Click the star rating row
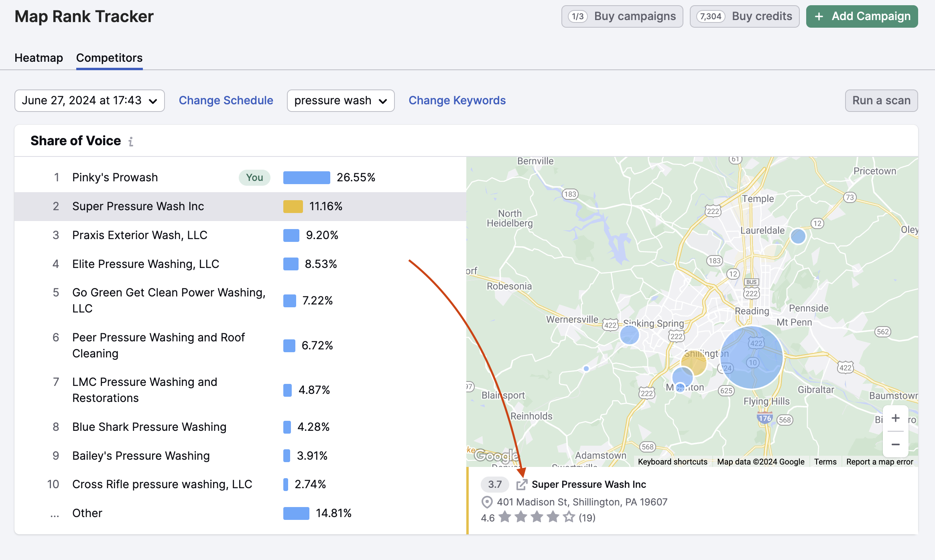The width and height of the screenshot is (935, 560). (537, 517)
